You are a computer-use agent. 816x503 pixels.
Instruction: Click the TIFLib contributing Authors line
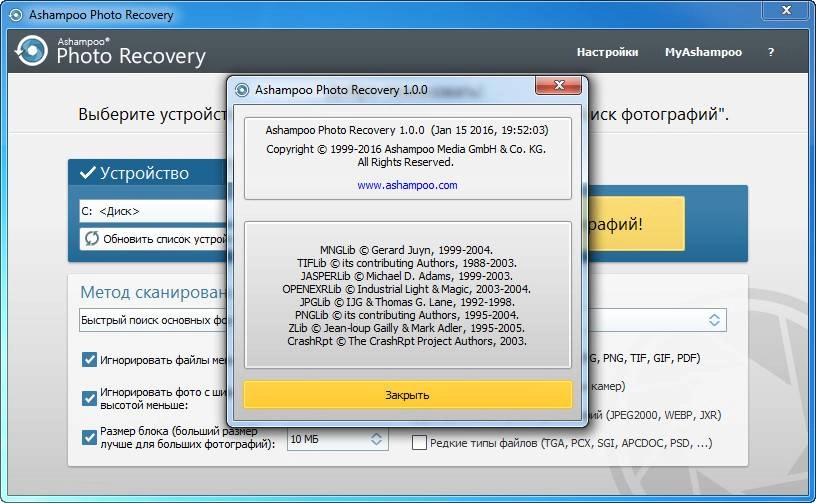[x=406, y=263]
